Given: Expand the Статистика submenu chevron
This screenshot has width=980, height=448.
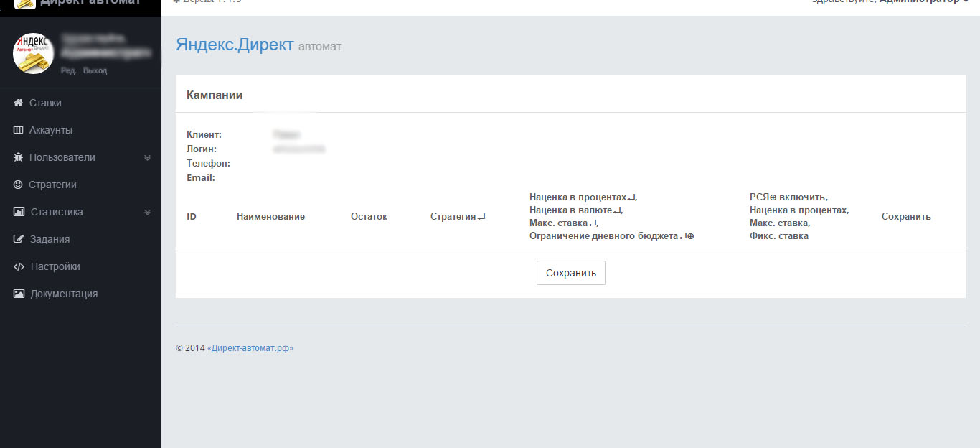Looking at the screenshot, I should (x=147, y=213).
